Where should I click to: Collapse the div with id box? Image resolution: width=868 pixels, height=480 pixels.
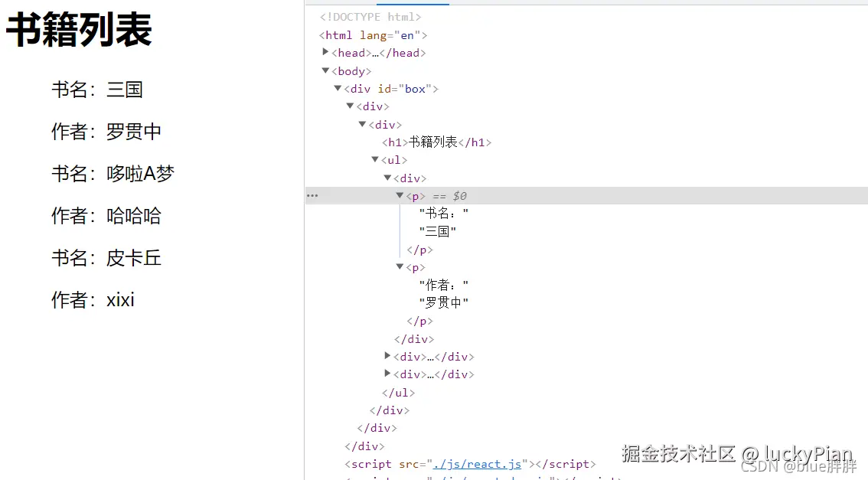(x=338, y=88)
